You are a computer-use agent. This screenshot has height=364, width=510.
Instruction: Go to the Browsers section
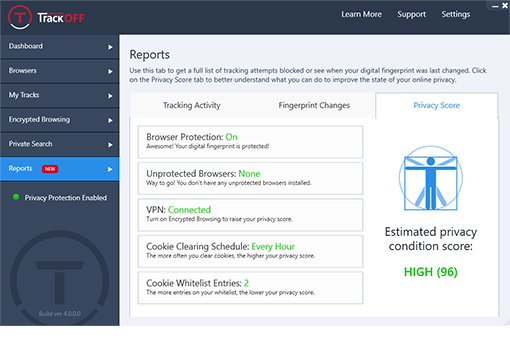(x=60, y=71)
